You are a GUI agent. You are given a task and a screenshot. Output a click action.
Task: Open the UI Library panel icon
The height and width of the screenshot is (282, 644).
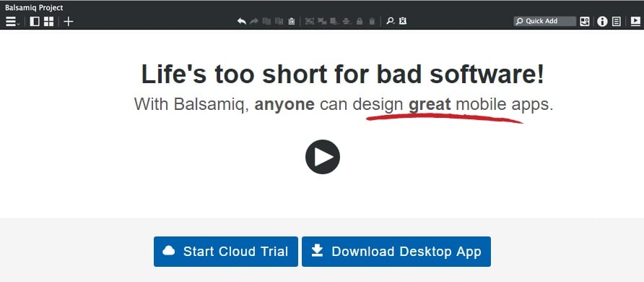(585, 22)
